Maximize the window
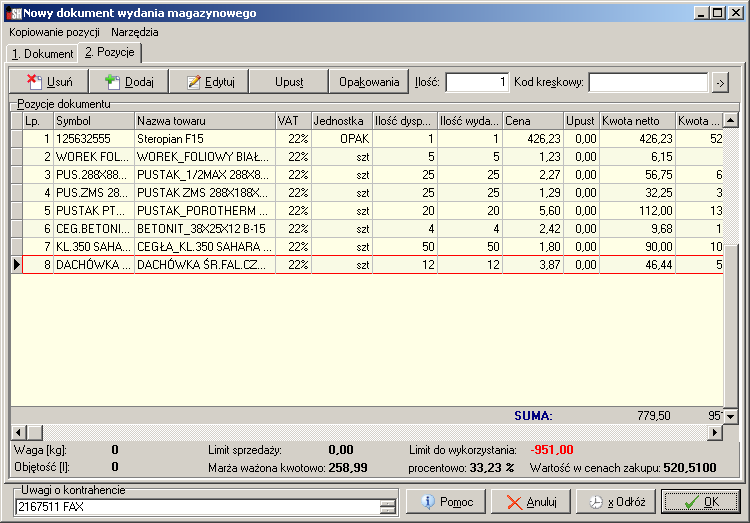750x523 pixels. click(x=718, y=12)
